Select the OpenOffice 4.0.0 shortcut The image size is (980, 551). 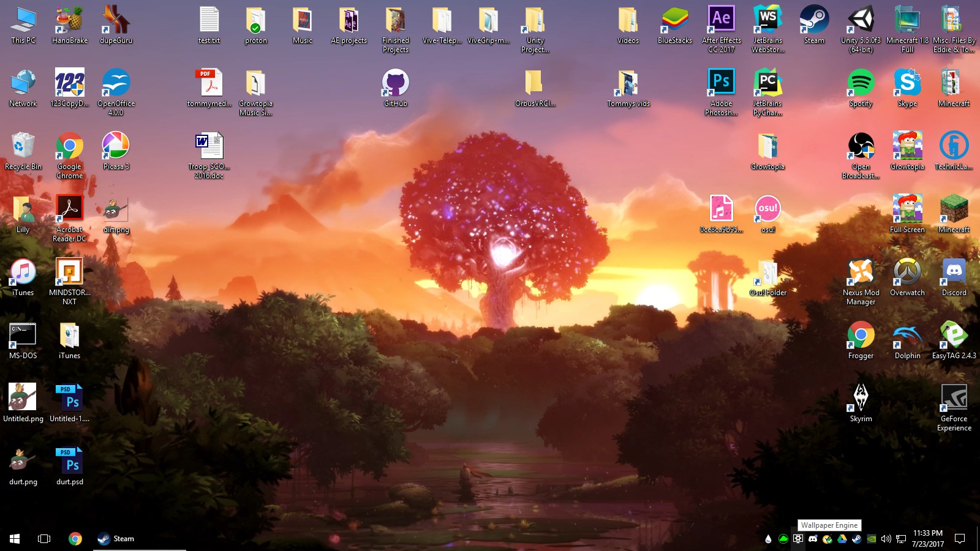coord(116,92)
